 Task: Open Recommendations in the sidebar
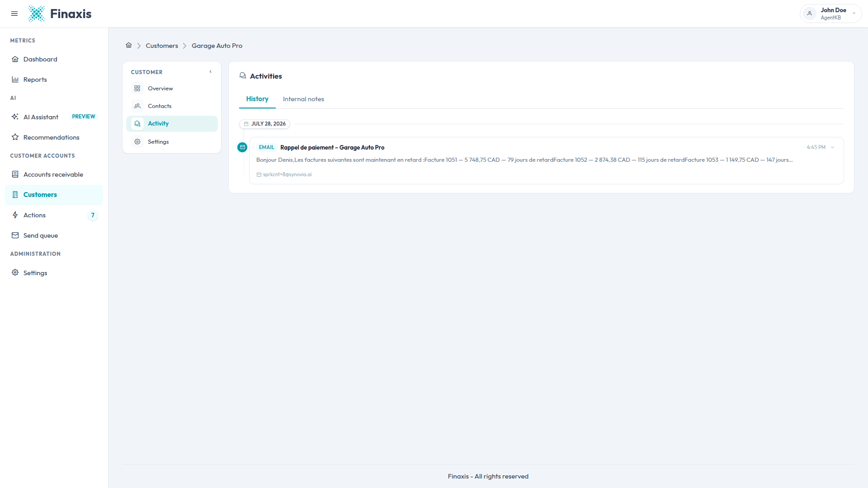(x=54, y=137)
